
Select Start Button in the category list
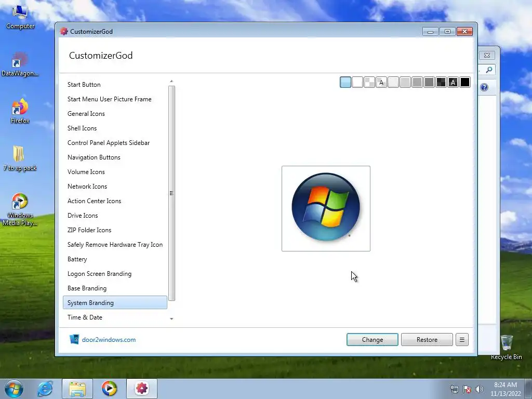[x=115, y=85]
